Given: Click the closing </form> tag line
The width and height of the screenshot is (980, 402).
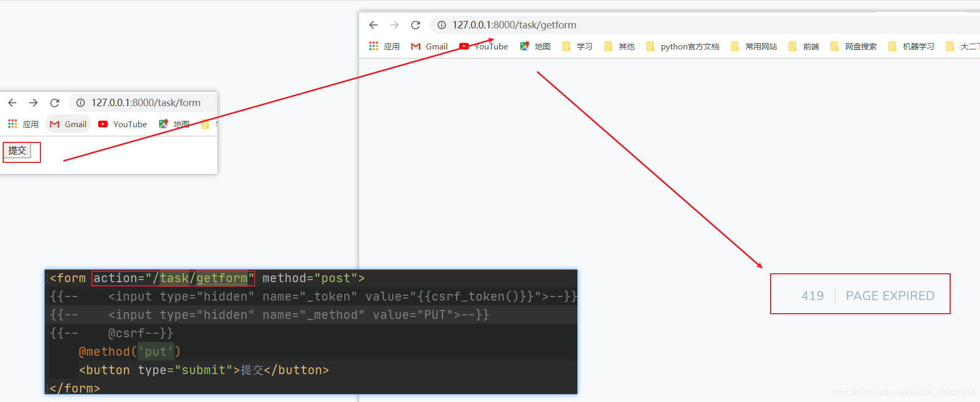Looking at the screenshot, I should (x=75, y=388).
